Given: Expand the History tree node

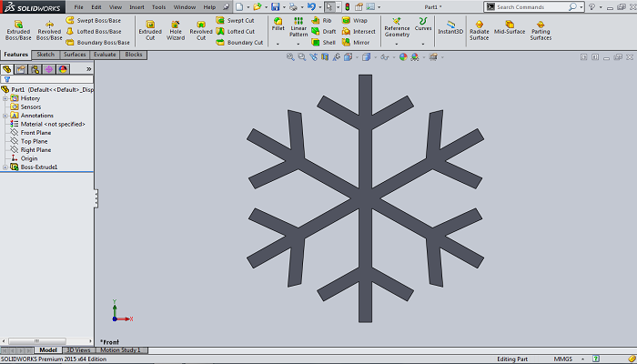Looking at the screenshot, I should [x=5, y=98].
